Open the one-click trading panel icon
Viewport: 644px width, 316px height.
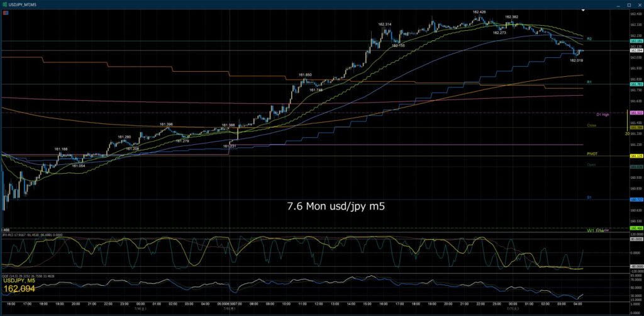[x=5, y=14]
